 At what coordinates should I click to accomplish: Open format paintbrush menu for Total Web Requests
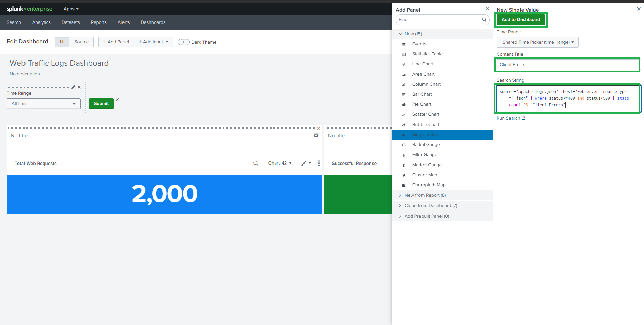pos(306,163)
